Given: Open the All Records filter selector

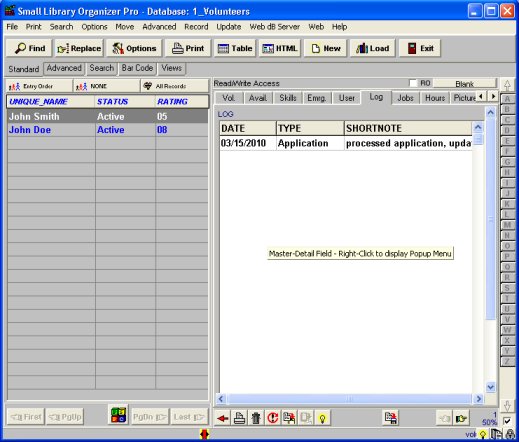Looking at the screenshot, I should (x=175, y=86).
